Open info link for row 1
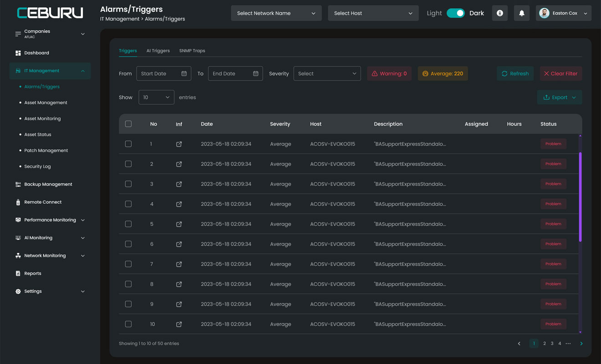Screen dimensions: 601x364 [x=179, y=144]
